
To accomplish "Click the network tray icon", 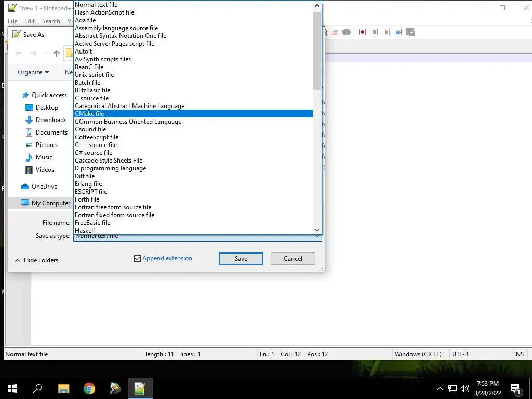I will point(453,389).
